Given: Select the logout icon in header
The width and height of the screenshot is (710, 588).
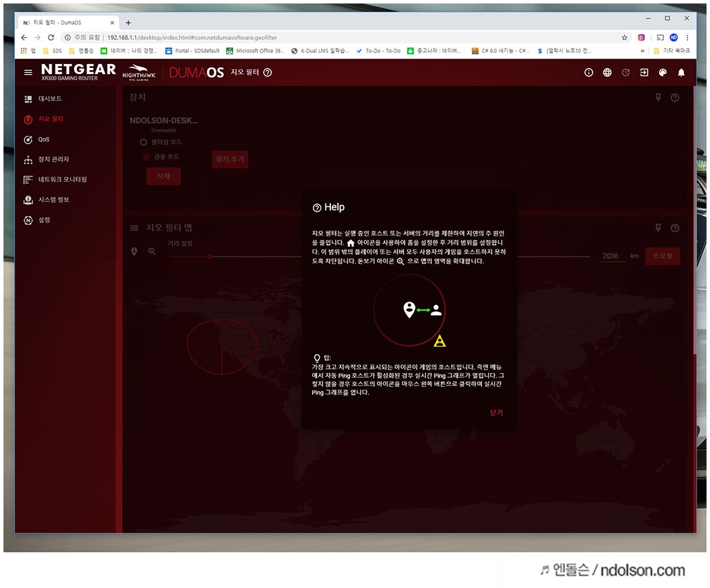Looking at the screenshot, I should click(644, 73).
